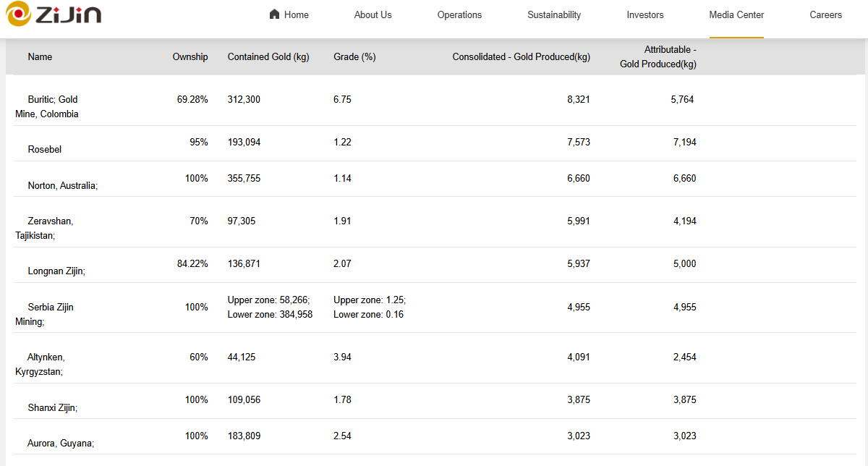Click the Lower zone: 0.16 grade

click(x=369, y=314)
